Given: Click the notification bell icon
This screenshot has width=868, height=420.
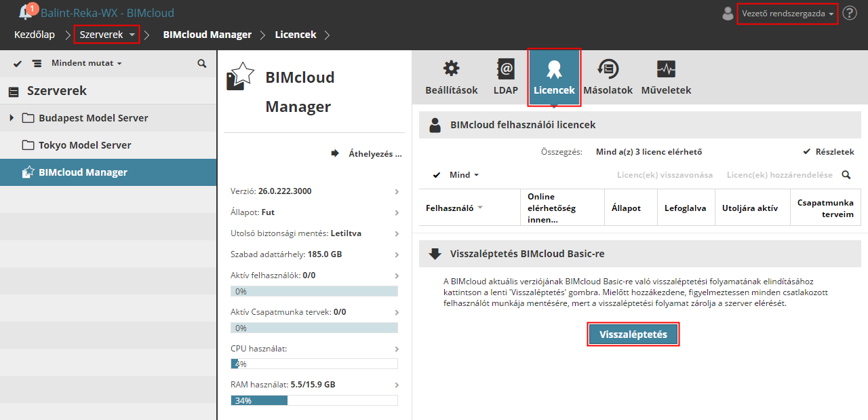Looking at the screenshot, I should [26, 12].
